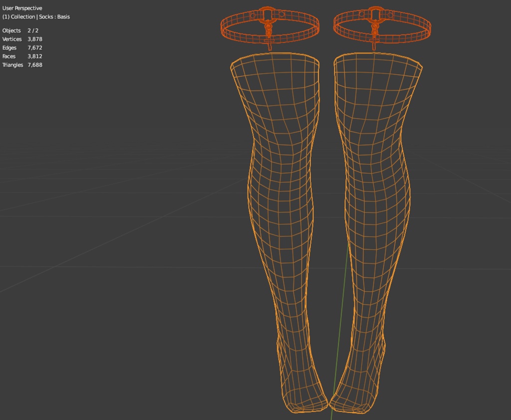Viewport: 511px width, 420px height.
Task: Click the Triangles statistic 7,688
Action: click(x=35, y=65)
